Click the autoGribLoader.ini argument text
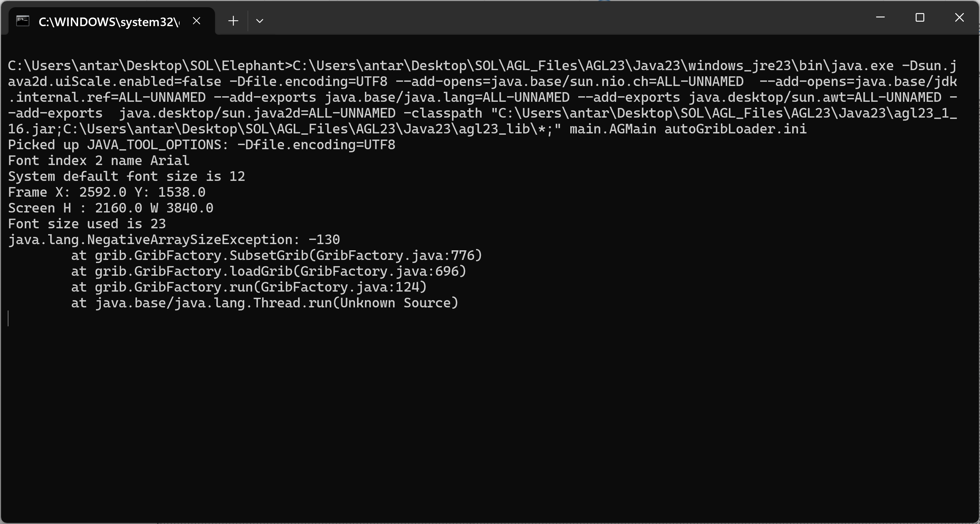 (x=735, y=129)
